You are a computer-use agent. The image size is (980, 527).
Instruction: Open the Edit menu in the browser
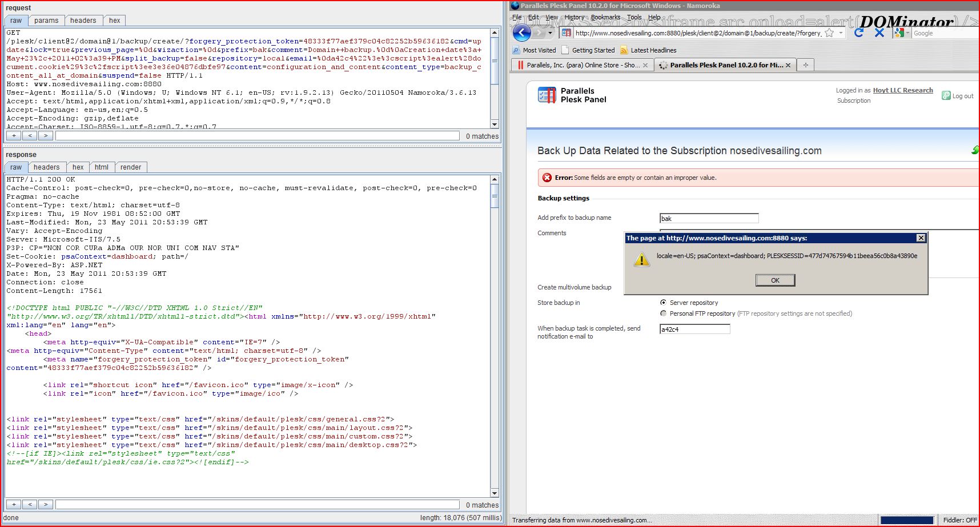pyautogui.click(x=533, y=17)
